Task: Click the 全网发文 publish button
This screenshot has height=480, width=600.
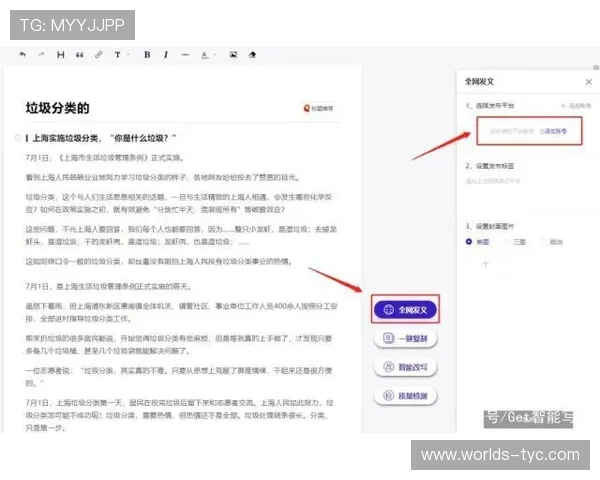Action: 406,309
